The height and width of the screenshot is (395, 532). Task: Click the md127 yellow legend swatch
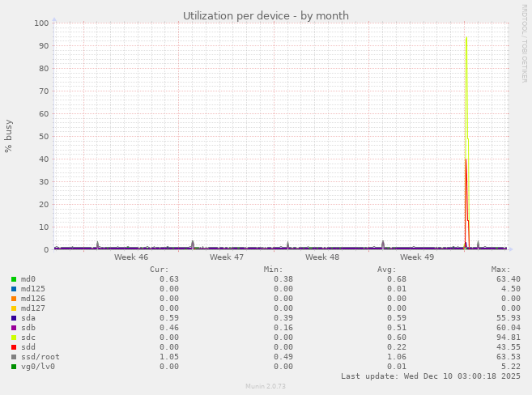pyautogui.click(x=14, y=308)
